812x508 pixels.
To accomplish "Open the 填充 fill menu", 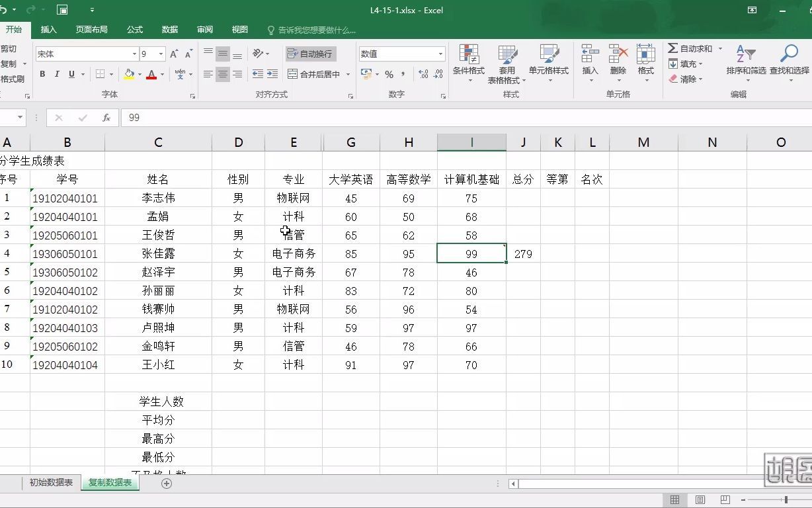I will tap(686, 63).
